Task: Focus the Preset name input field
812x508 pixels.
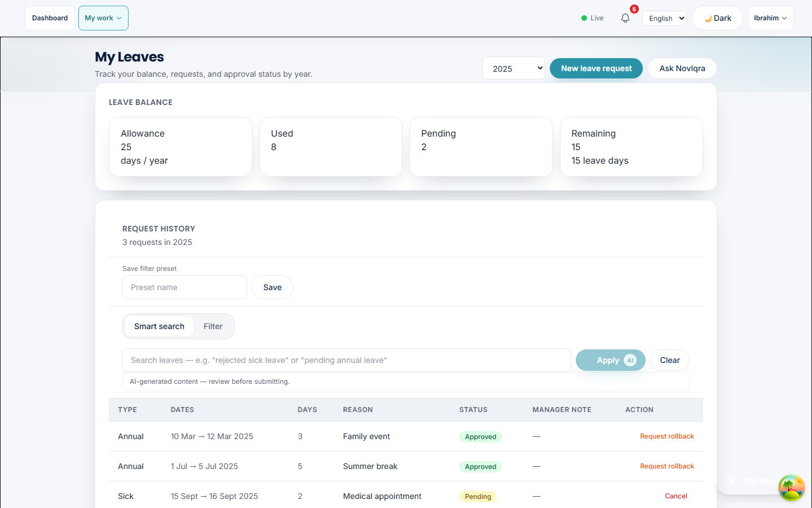Action: tap(184, 287)
